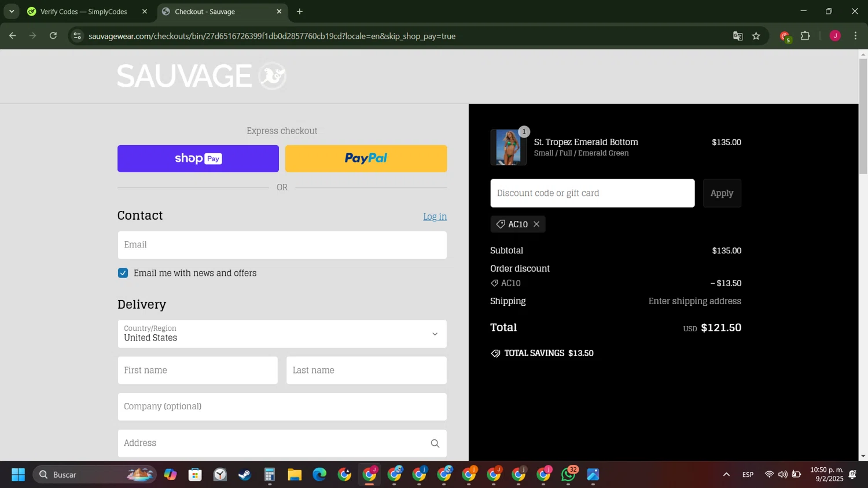The image size is (868, 488).
Task: Focus the Email input field
Action: [x=282, y=245]
